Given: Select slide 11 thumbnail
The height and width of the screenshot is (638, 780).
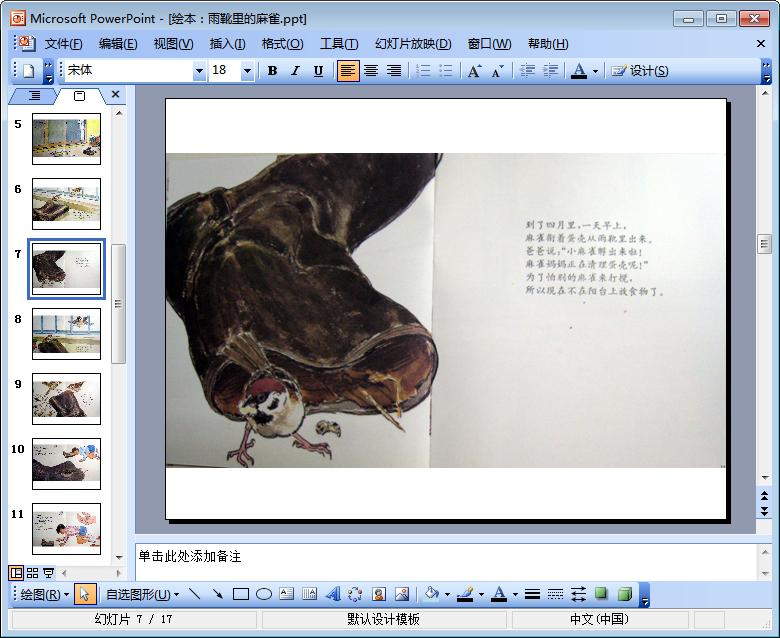Looking at the screenshot, I should click(66, 529).
